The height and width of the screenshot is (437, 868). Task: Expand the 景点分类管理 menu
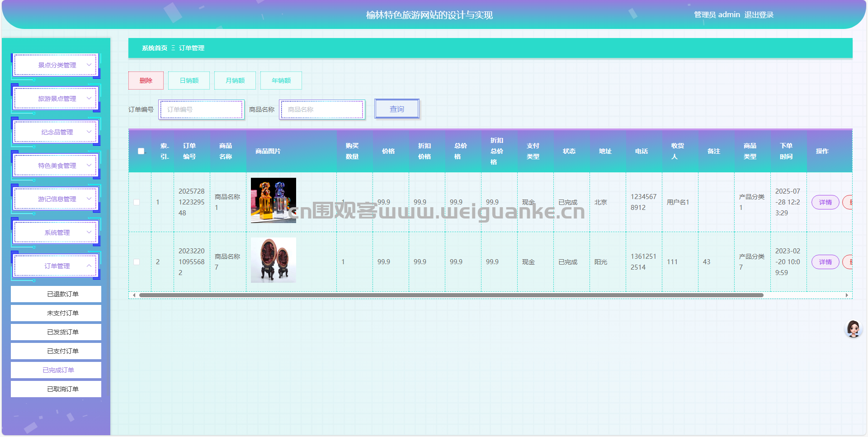click(56, 65)
